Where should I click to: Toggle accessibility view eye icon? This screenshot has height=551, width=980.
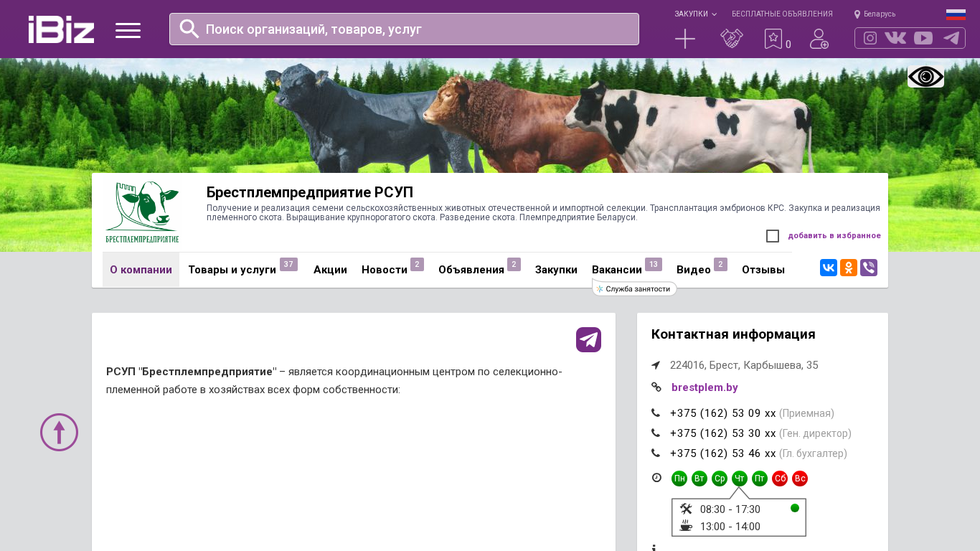925,76
